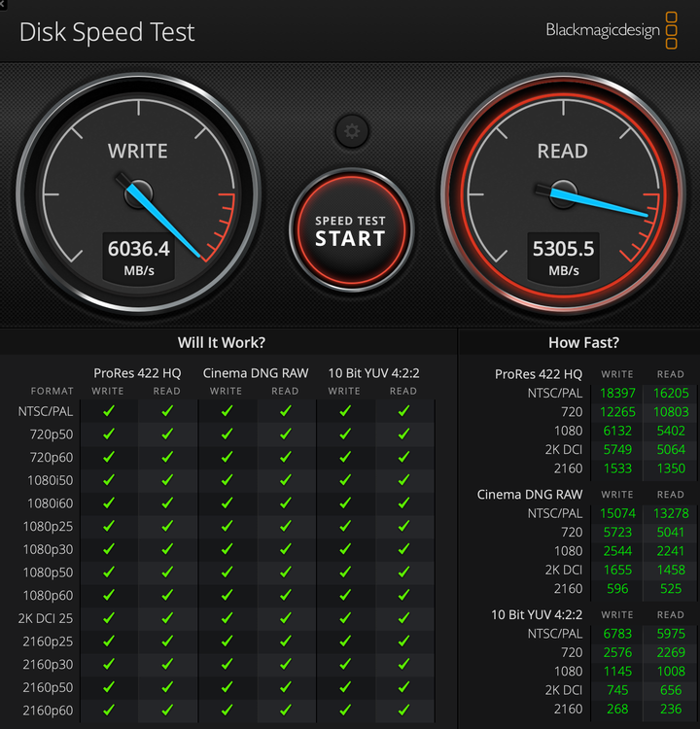The height and width of the screenshot is (729, 700).
Task: Click 10 Bit YUV 1080 write value 1145
Action: [617, 672]
